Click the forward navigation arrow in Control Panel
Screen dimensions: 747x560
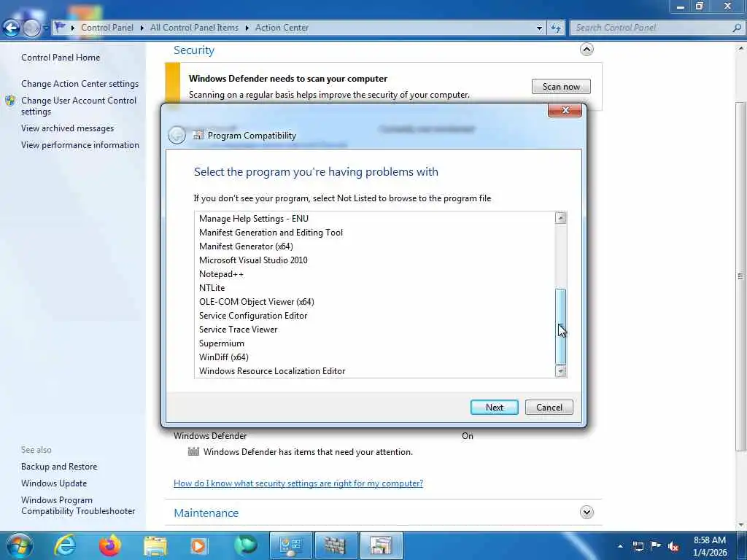pyautogui.click(x=31, y=28)
